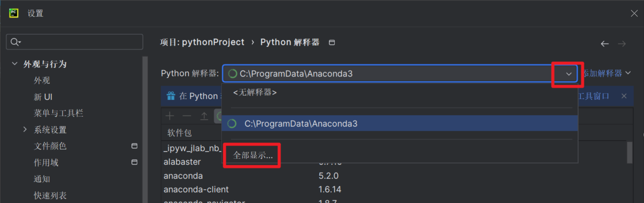The height and width of the screenshot is (203, 644).
Task: Click the package list vertical scrollbar
Action: pyautogui.click(x=629, y=153)
